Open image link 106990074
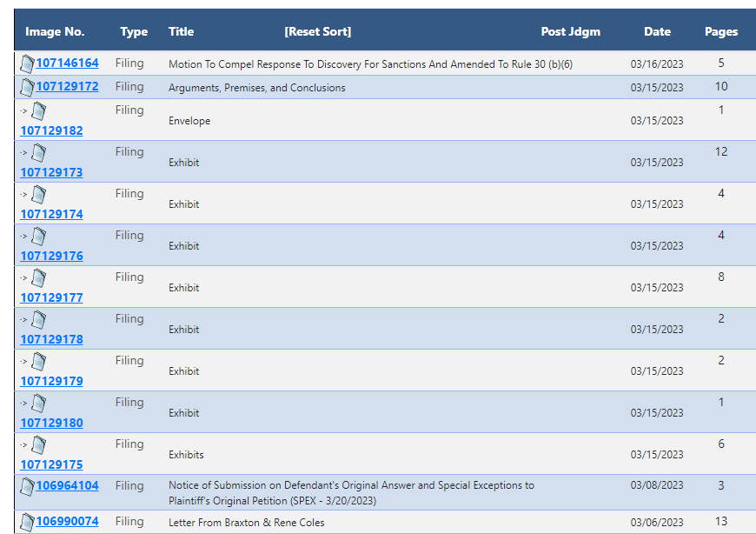This screenshot has width=756, height=534. pyautogui.click(x=68, y=522)
